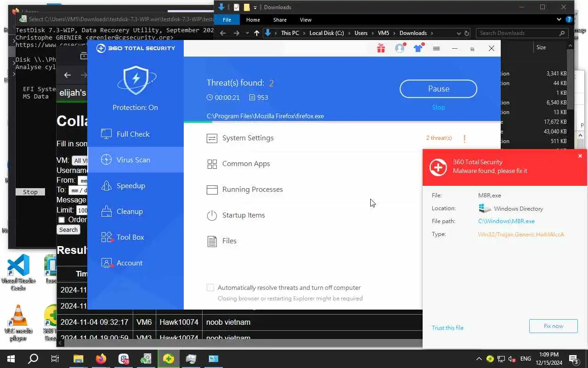Click the scan progress bar
588x368 pixels.
point(342,122)
